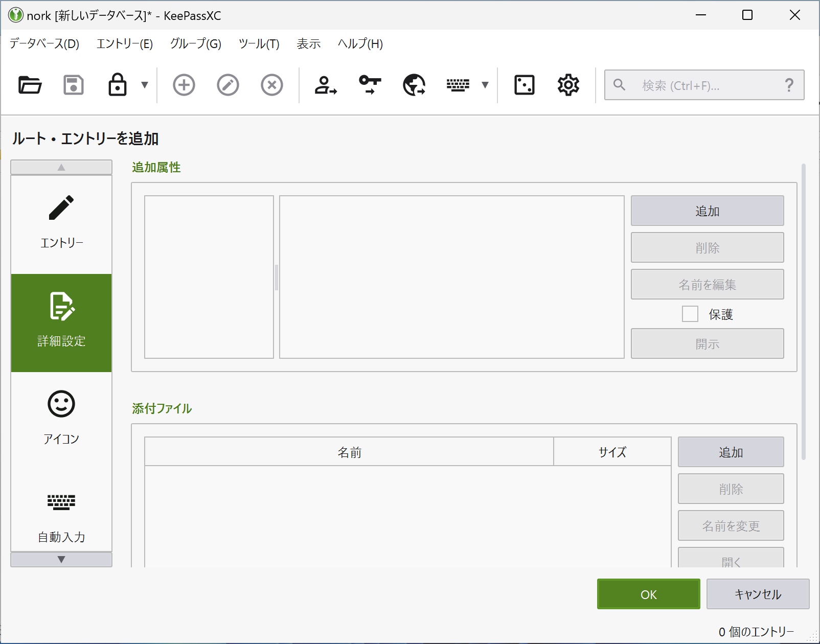Open the auto-type dropdown arrow
The width and height of the screenshot is (820, 644).
[484, 85]
